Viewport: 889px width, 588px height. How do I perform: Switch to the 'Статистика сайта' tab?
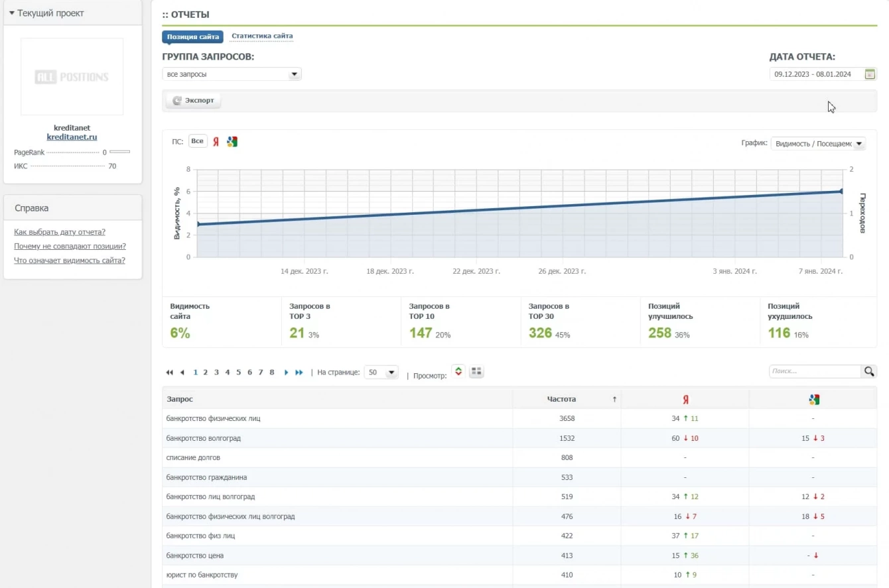(261, 36)
